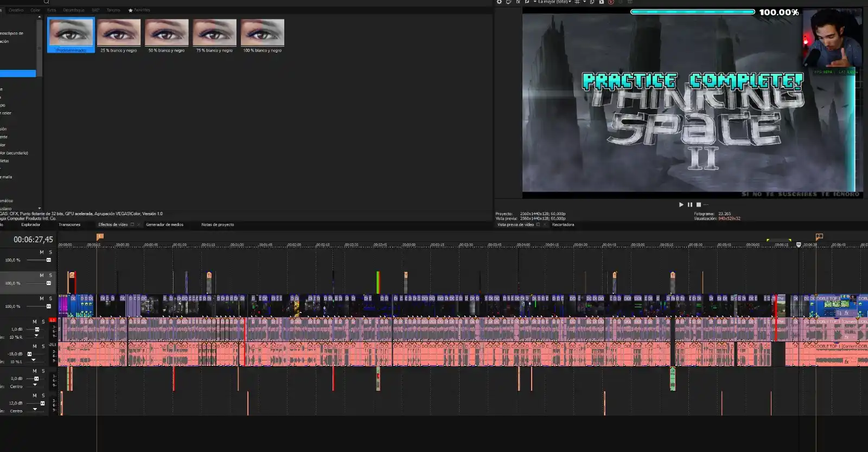
Task: Select the '50 % blanco y negro' preset
Action: (x=167, y=36)
